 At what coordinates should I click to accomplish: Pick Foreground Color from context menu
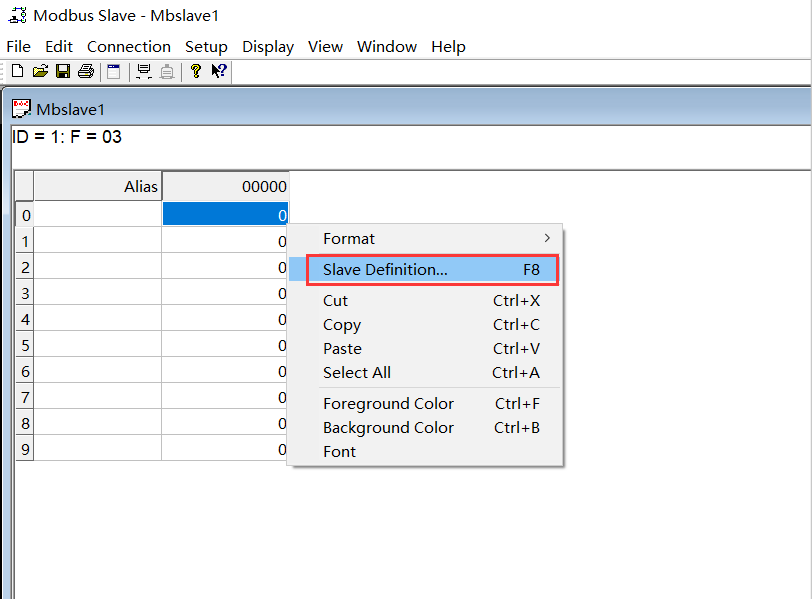(x=388, y=404)
